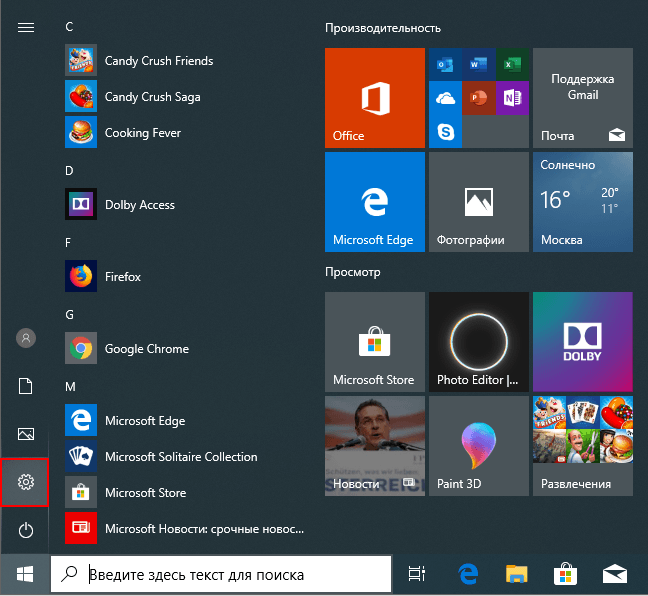Click the letter F section header
Screen dimensions: 648x596
[68, 243]
